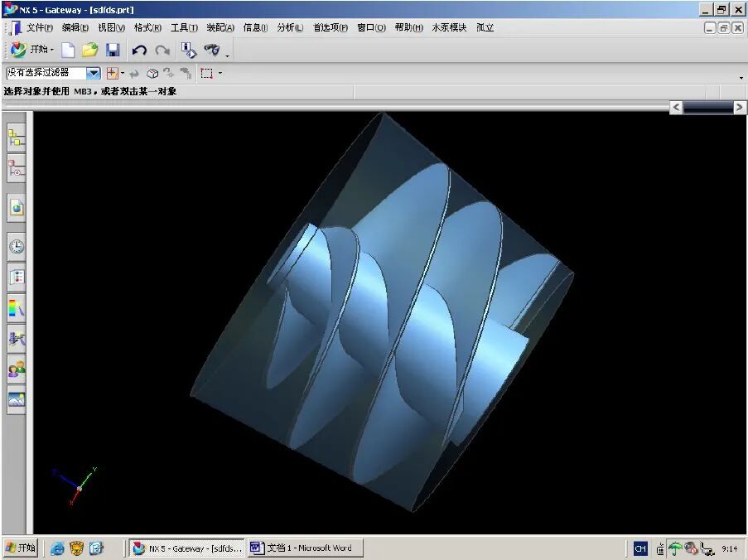
Task: Click the grayed-out back arrow selection icon
Action: 134,74
